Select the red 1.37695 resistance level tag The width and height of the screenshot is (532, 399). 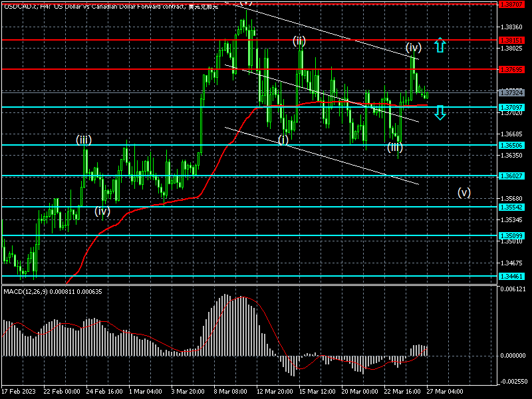(x=511, y=69)
